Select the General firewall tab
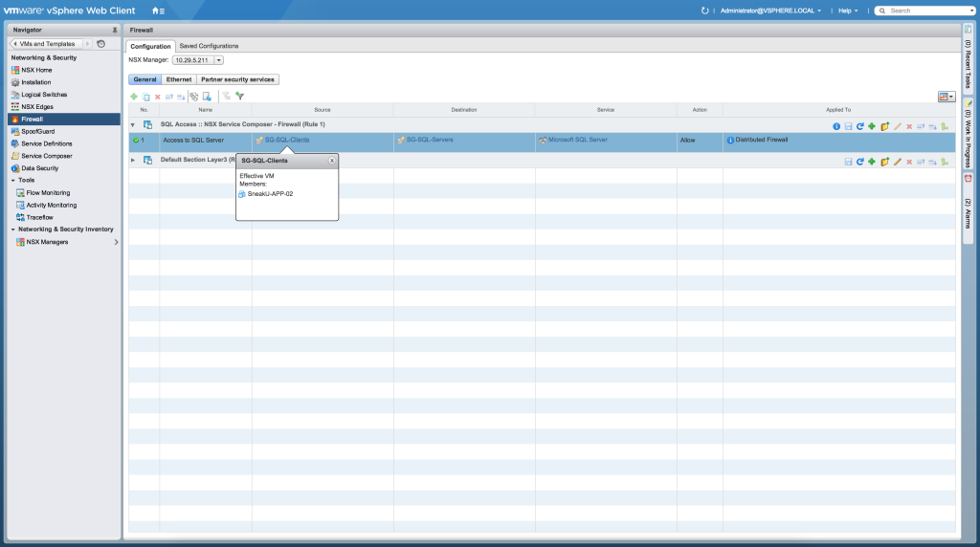 point(145,80)
